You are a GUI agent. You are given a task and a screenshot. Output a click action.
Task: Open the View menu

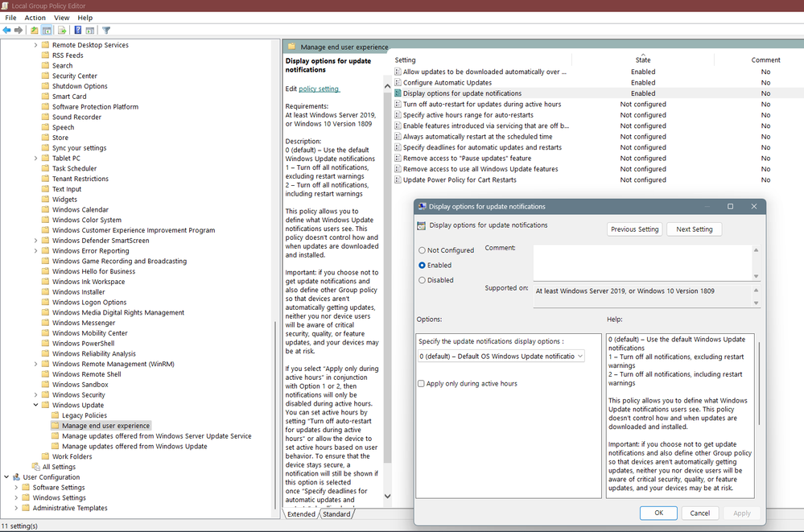61,18
